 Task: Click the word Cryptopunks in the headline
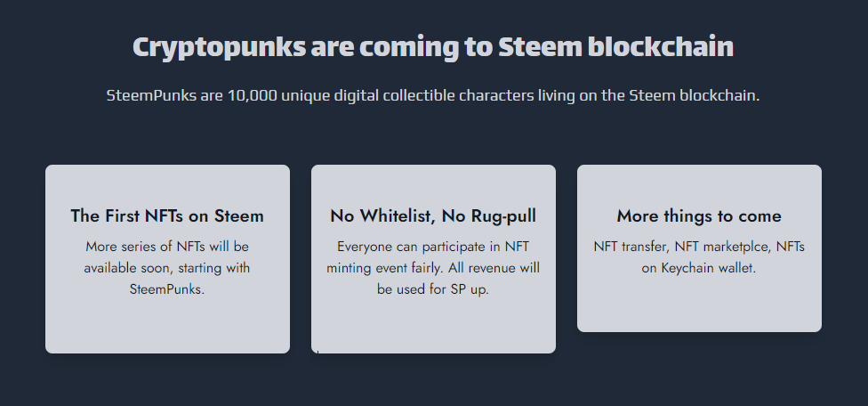tap(219, 48)
